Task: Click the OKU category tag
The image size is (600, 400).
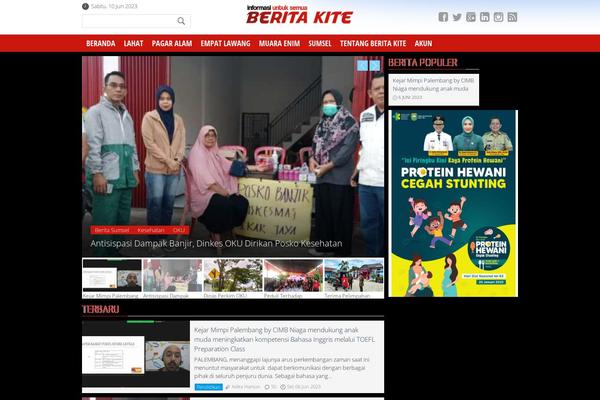Action: coord(179,230)
